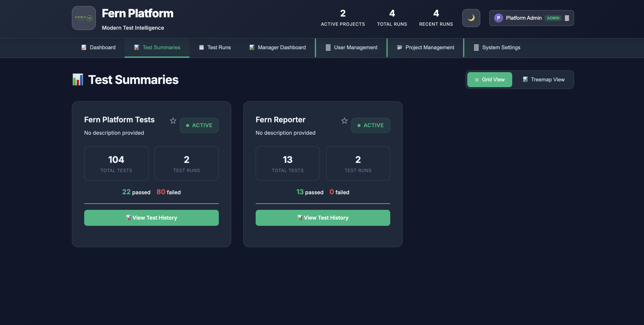
Task: Click the Project Management folder icon
Action: click(x=399, y=48)
